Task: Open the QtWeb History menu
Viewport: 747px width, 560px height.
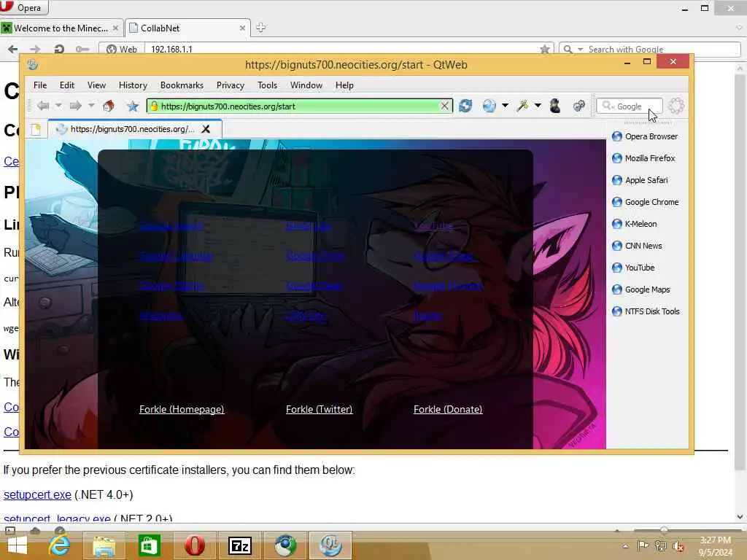Action: point(133,85)
